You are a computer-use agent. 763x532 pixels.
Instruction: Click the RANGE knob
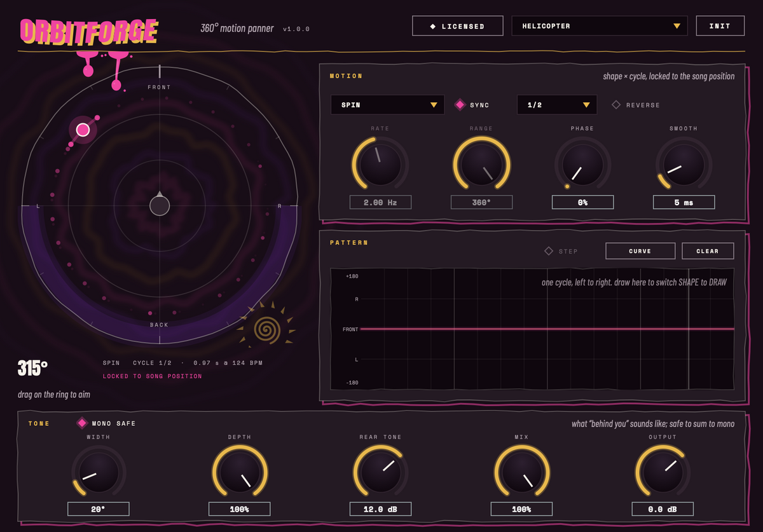481,164
